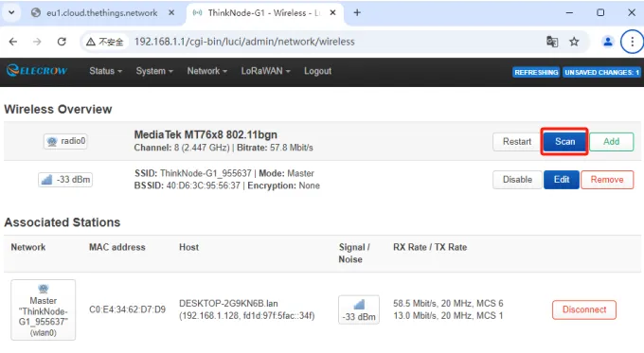
Task: Click the radio0 device badge
Action: coord(65,141)
